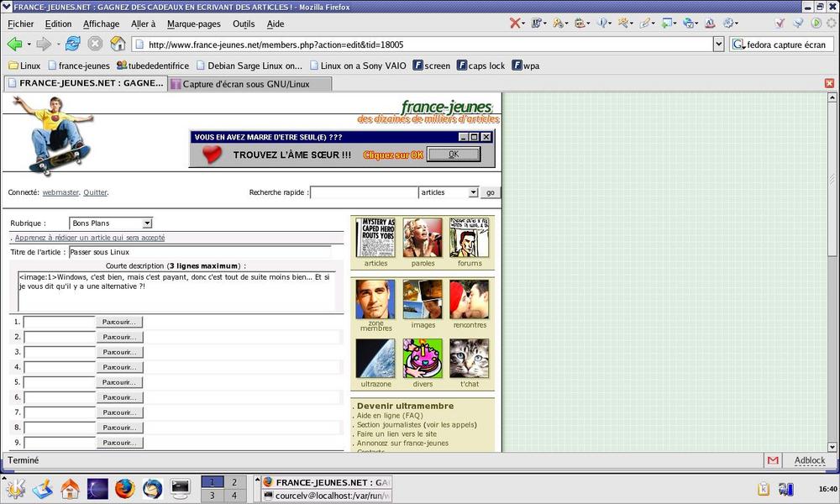Reload the page with the blue Refresh icon
Screen dimensions: 840x504
click(x=73, y=44)
